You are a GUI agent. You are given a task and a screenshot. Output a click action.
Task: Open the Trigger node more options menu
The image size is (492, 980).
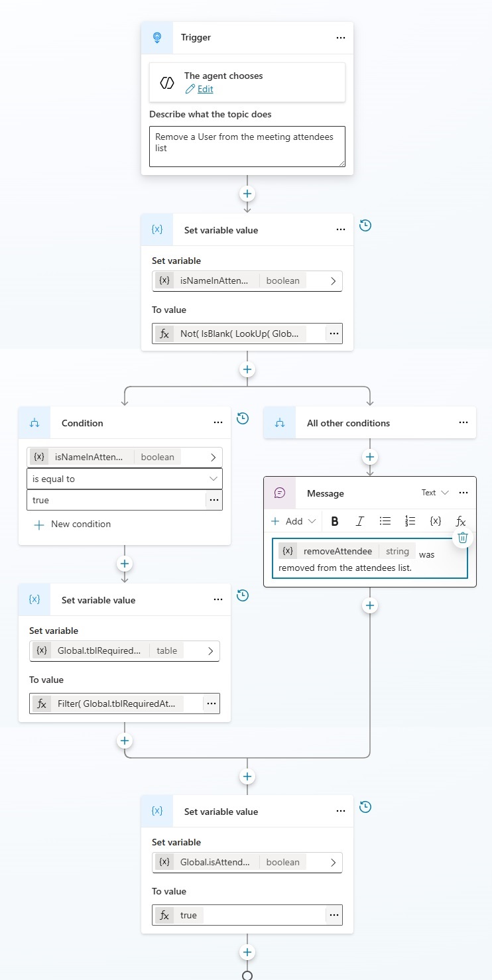coord(341,38)
